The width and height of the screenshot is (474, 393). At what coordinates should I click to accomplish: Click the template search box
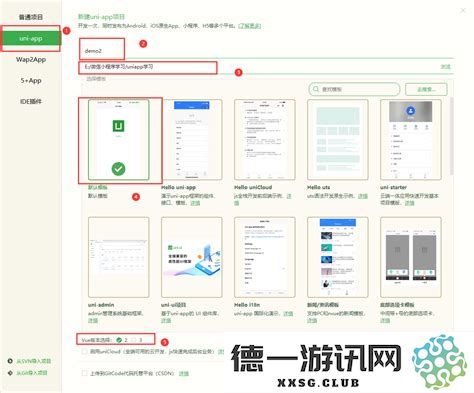(354, 89)
